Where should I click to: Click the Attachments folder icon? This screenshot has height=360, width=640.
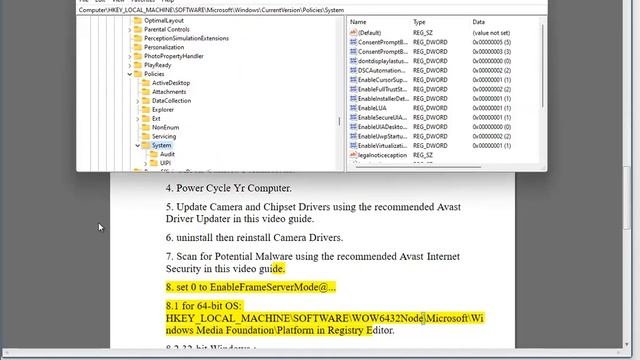click(x=146, y=92)
